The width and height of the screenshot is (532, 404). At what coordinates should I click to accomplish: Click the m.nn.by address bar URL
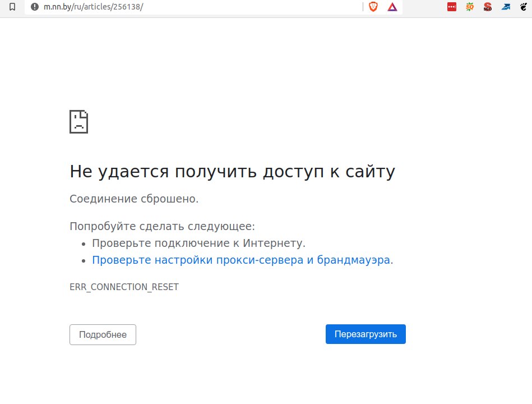93,7
